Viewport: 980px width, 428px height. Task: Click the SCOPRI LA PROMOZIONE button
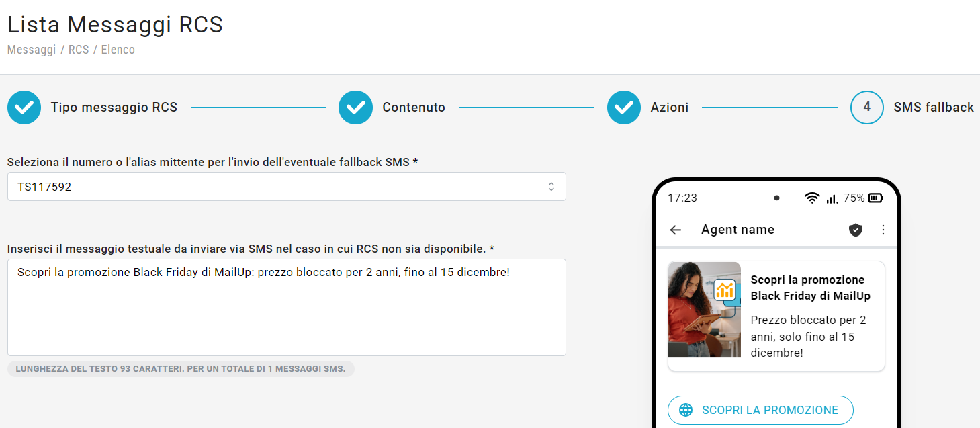(760, 410)
